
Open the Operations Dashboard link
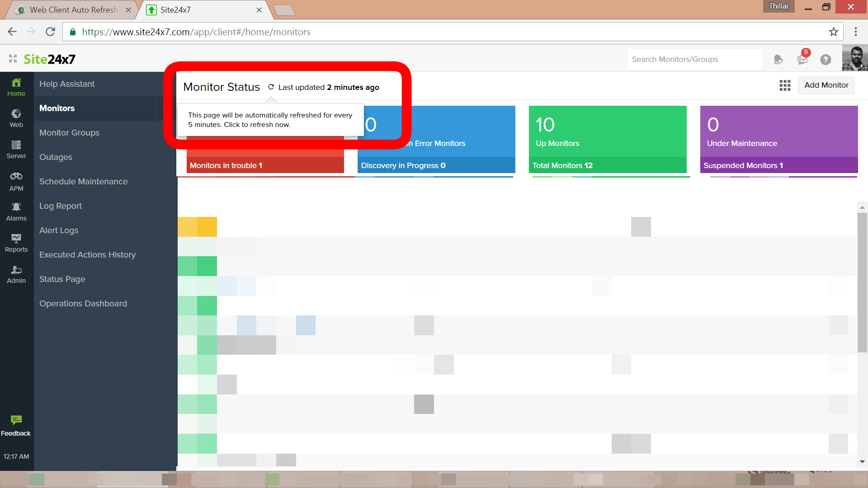tap(83, 303)
